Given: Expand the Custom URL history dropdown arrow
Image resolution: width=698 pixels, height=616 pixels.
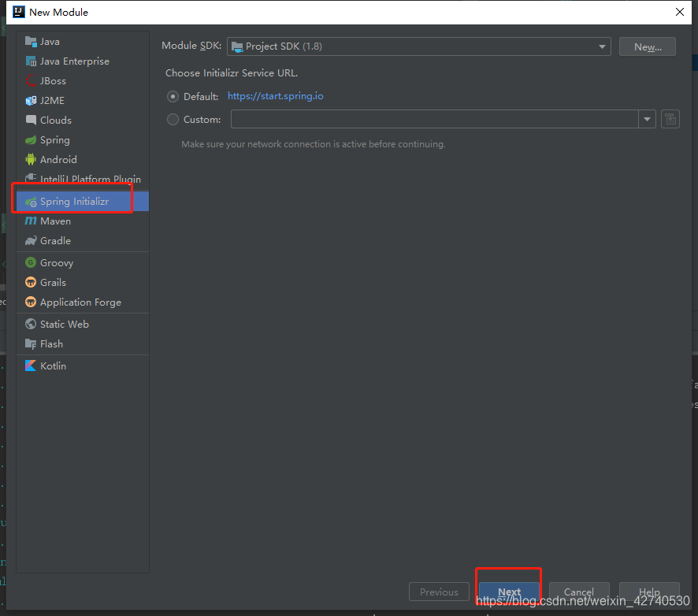Looking at the screenshot, I should pyautogui.click(x=648, y=119).
